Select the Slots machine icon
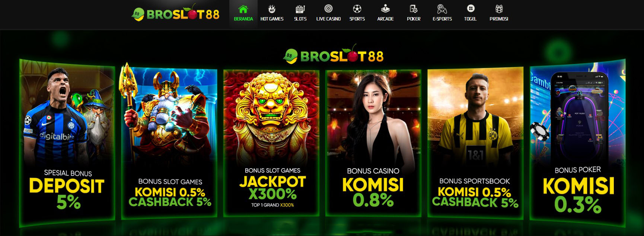This screenshot has height=236, width=644. [x=300, y=9]
